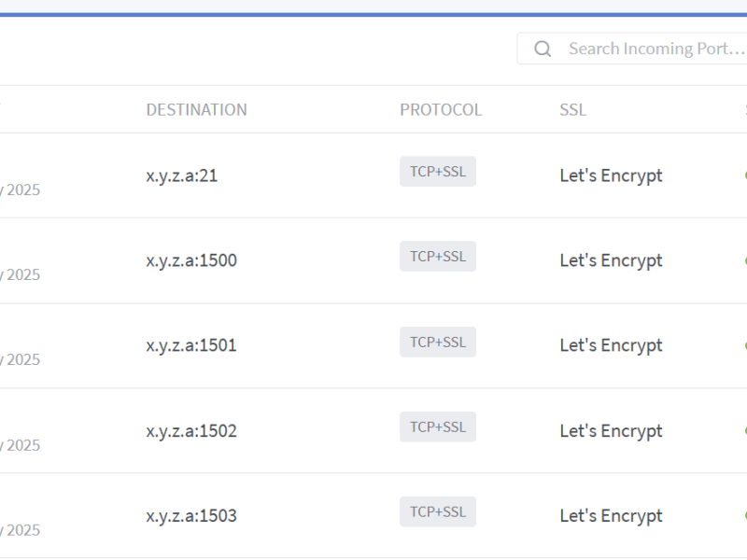The width and height of the screenshot is (747, 560).
Task: Click Let's Encrypt on the port 1501 row
Action: click(611, 344)
